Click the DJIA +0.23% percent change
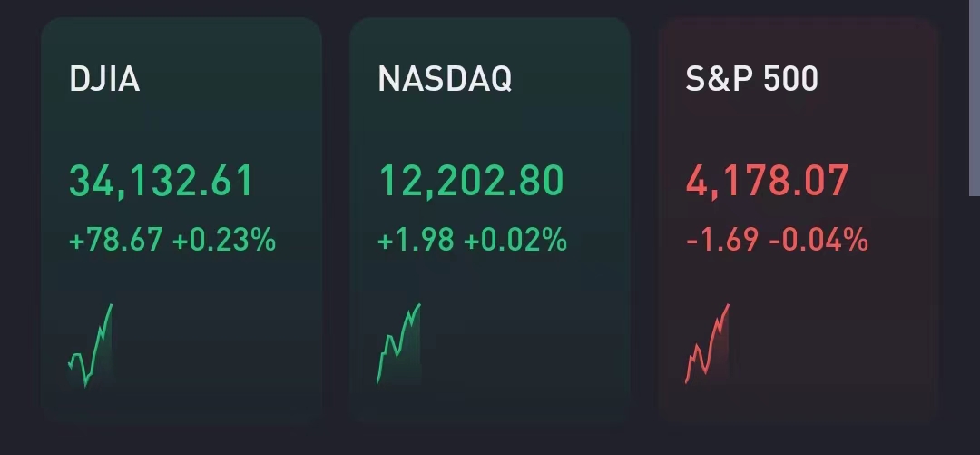The image size is (980, 455). [x=224, y=241]
